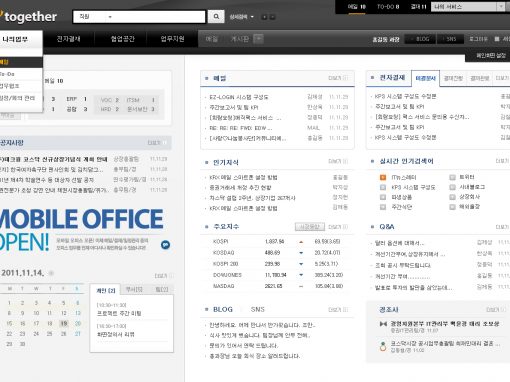Click the rank box beside 트위터 search term
Viewport: 510px width, 382px height.
[452, 177]
